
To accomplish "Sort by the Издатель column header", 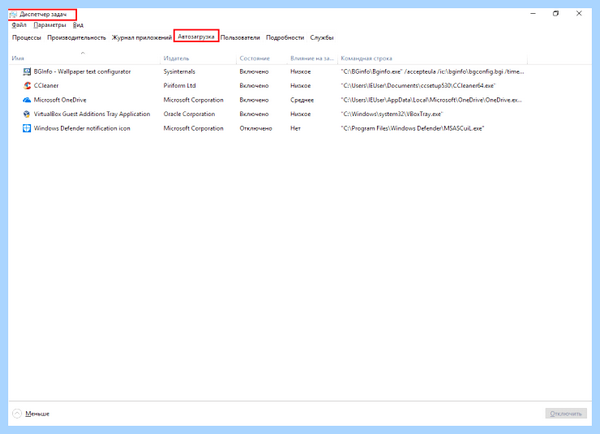I will [x=198, y=58].
